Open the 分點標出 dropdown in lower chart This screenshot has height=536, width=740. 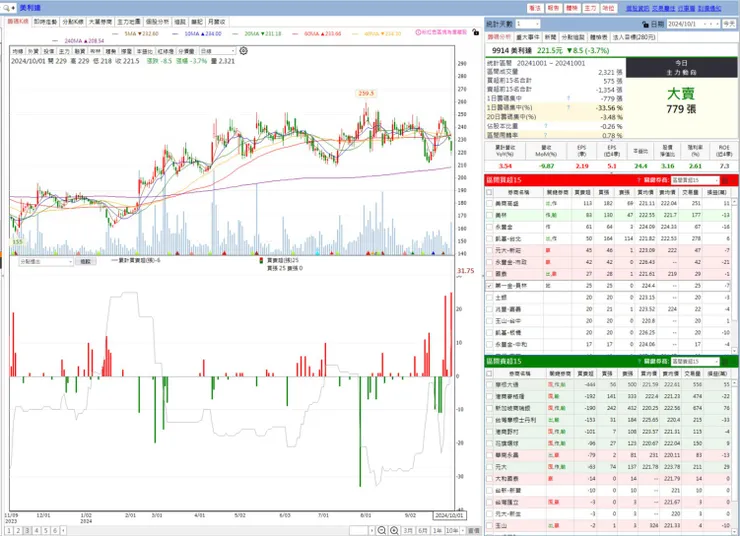pos(46,261)
